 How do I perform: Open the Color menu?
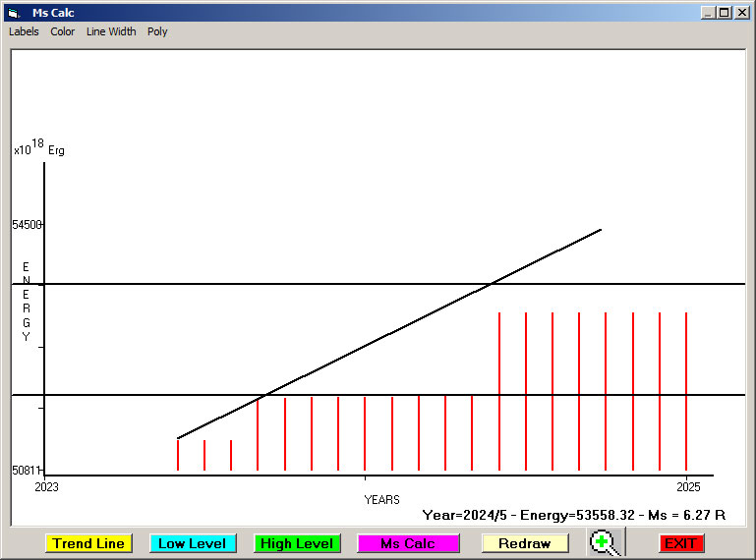63,31
